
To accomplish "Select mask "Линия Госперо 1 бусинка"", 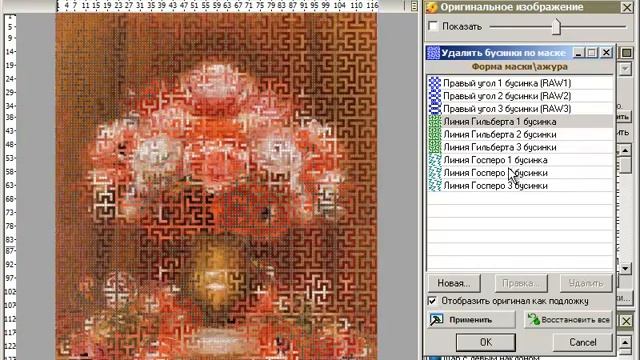I will coord(520,160).
